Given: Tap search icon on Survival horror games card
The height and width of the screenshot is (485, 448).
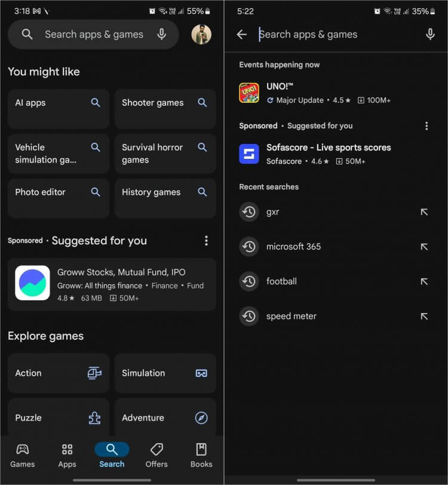Looking at the screenshot, I should click(x=202, y=147).
